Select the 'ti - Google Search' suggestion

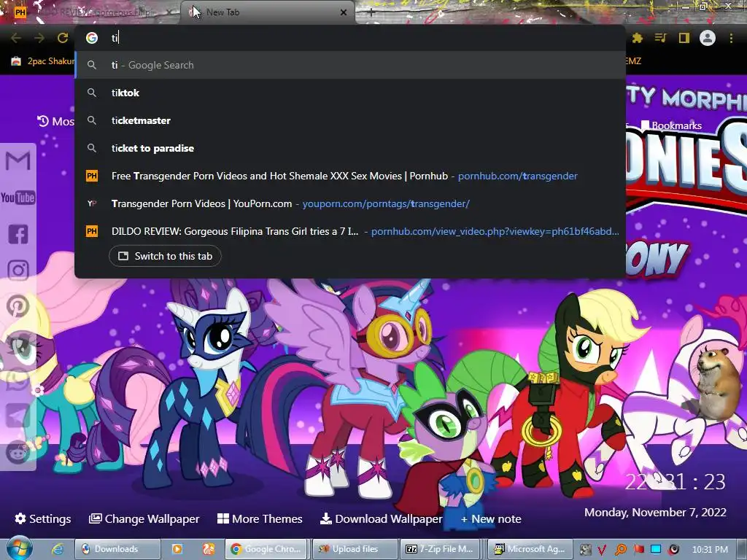(x=350, y=65)
